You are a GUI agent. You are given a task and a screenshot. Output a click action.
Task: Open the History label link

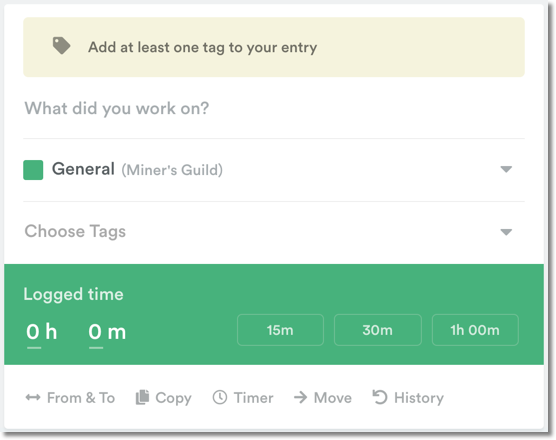tap(419, 398)
